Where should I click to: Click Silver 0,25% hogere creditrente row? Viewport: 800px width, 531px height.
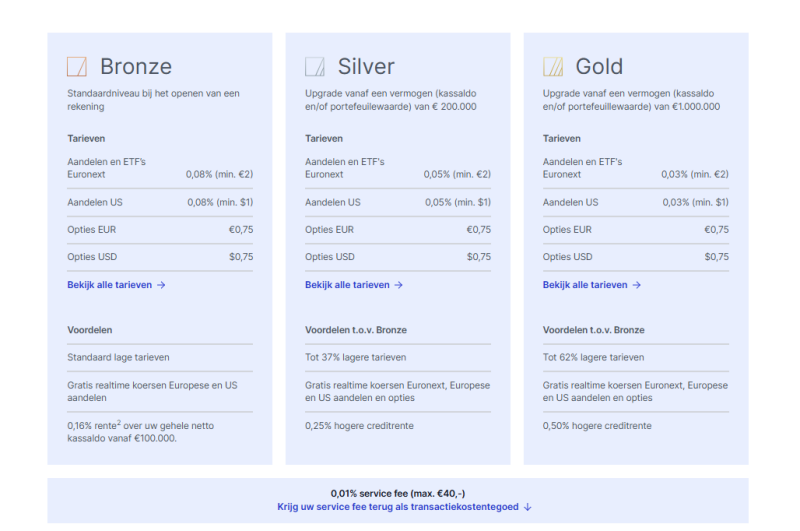398,426
